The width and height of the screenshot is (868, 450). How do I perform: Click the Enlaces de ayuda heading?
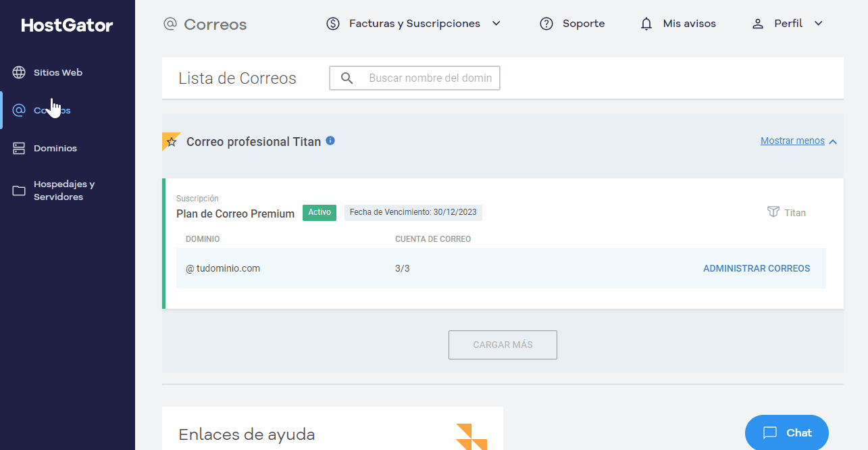(x=247, y=434)
